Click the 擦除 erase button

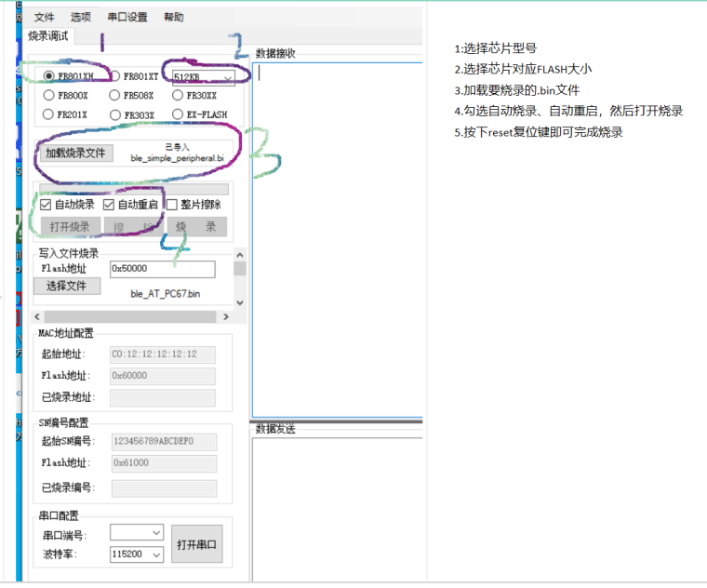pos(134,226)
